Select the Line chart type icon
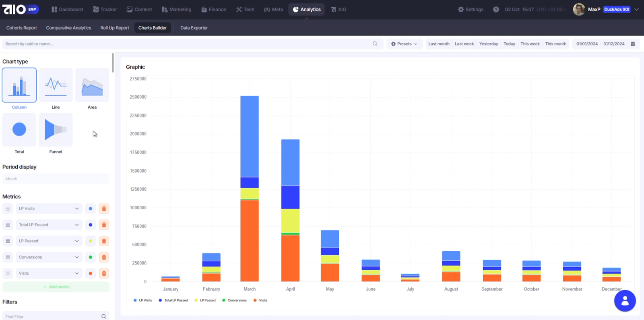644x320 pixels. pos(56,85)
